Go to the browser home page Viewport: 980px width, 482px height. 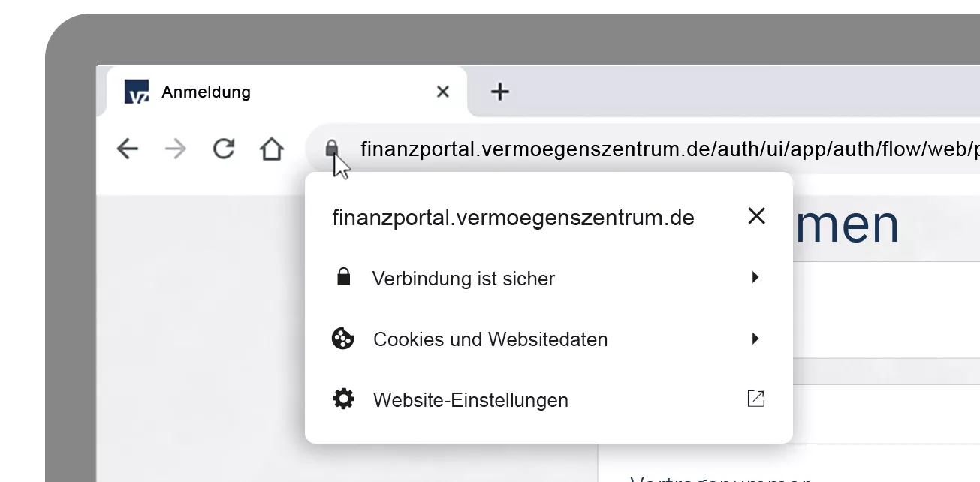click(x=272, y=149)
